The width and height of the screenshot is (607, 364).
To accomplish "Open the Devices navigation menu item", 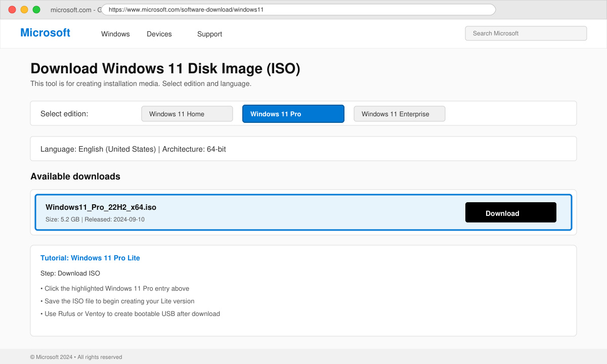I will click(159, 34).
